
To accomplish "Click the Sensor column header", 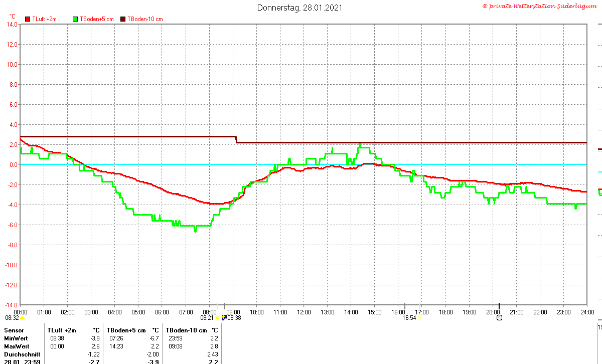I will (x=14, y=330).
